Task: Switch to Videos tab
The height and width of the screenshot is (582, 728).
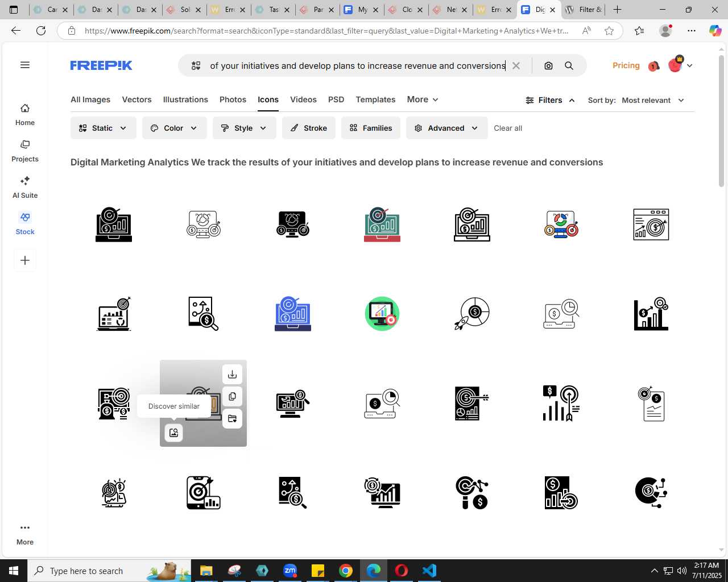Action: (x=304, y=99)
